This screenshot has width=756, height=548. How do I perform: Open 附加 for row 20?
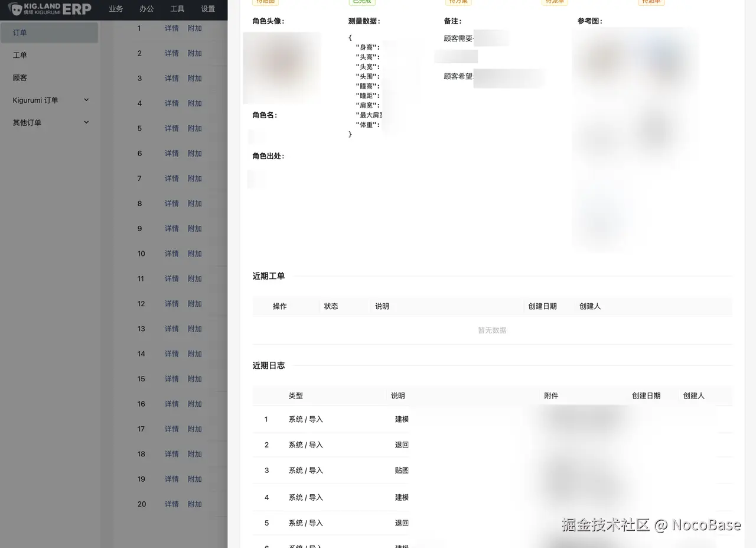[195, 504]
